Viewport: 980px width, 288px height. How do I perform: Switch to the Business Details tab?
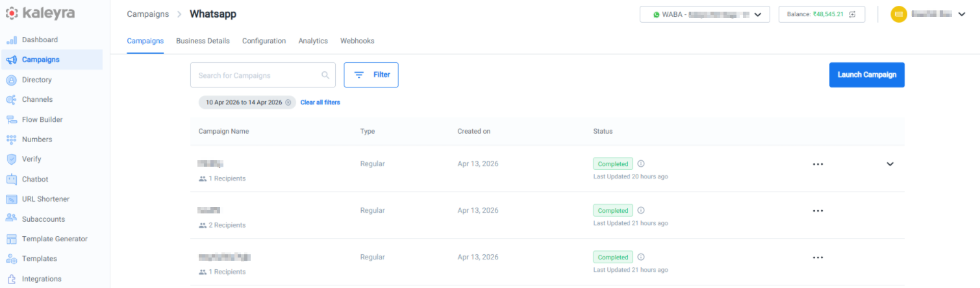203,41
